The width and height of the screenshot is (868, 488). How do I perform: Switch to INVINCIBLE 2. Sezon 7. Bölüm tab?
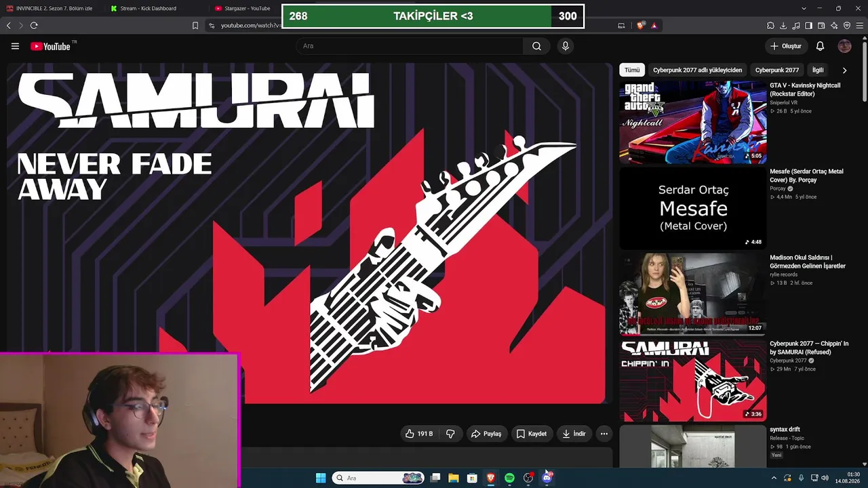click(50, 8)
